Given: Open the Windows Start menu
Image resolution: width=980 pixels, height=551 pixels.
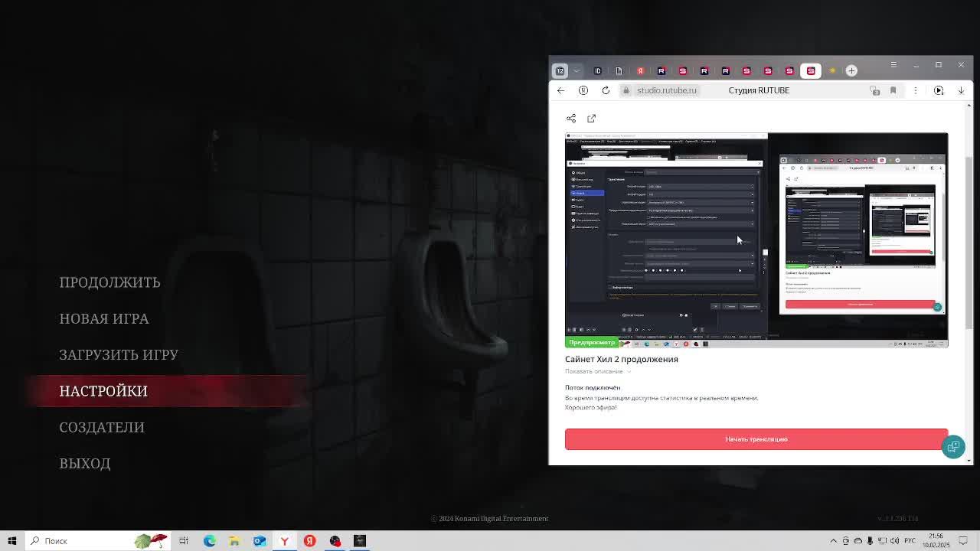Looking at the screenshot, I should (12, 541).
